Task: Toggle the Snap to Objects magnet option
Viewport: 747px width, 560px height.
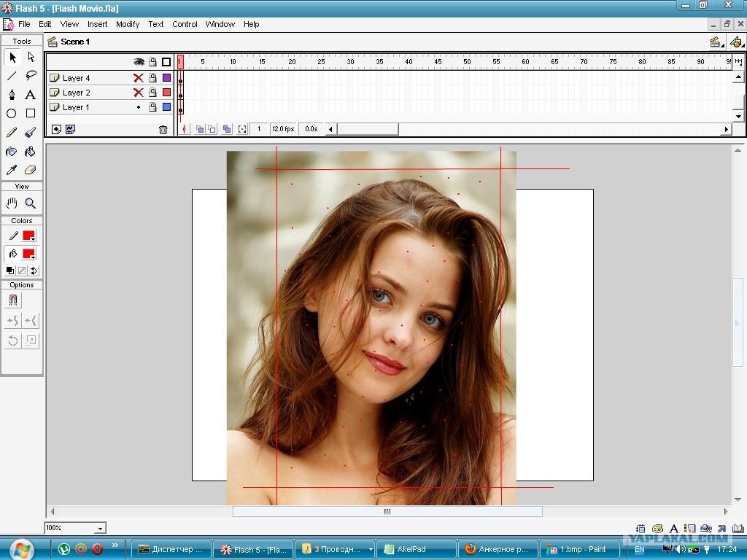Action: click(13, 300)
